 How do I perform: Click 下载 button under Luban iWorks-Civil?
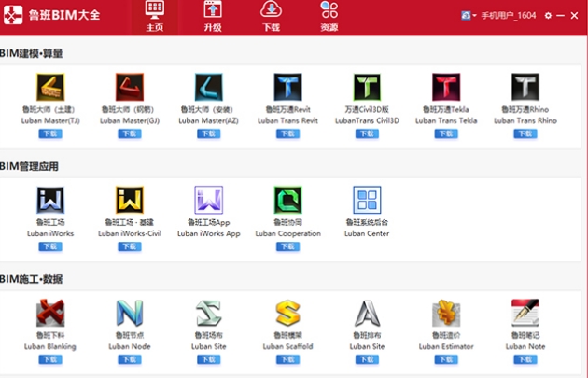coord(130,246)
